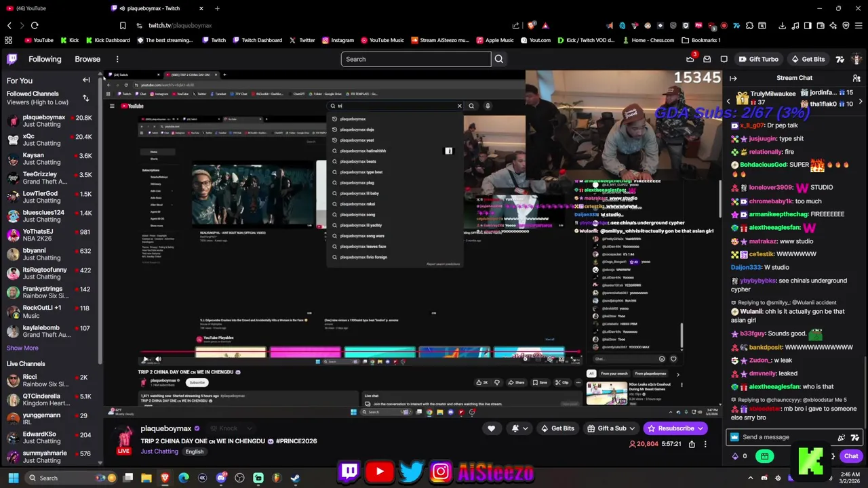Collapse the Stream Chat panel
This screenshot has width=868, height=488.
pos(733,78)
